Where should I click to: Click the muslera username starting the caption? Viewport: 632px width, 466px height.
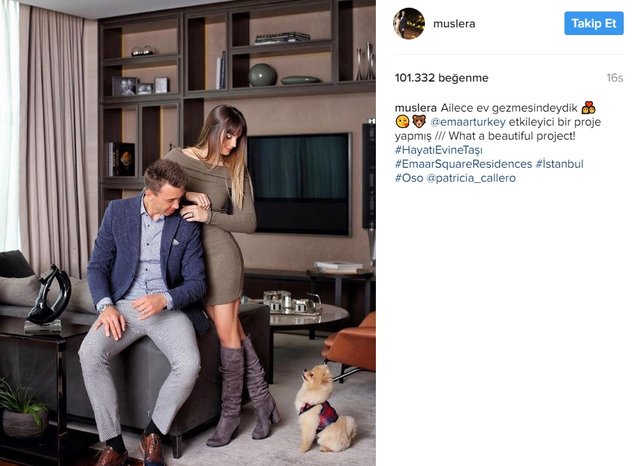(x=416, y=108)
